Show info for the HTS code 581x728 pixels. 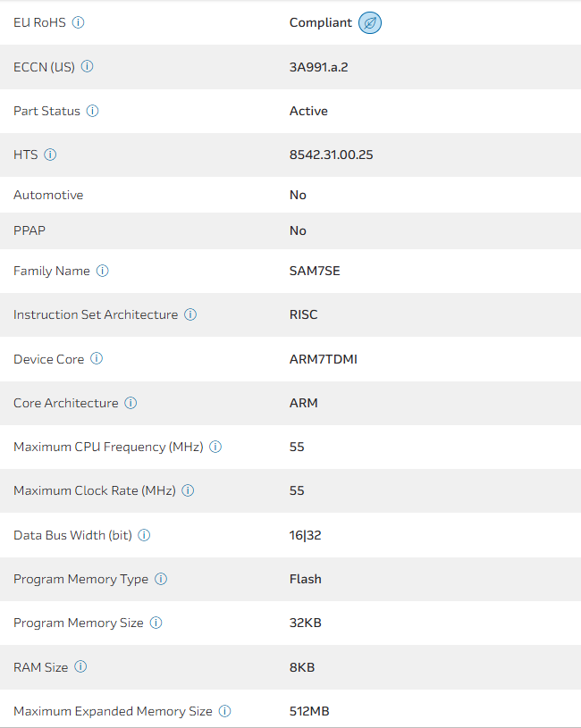50,155
